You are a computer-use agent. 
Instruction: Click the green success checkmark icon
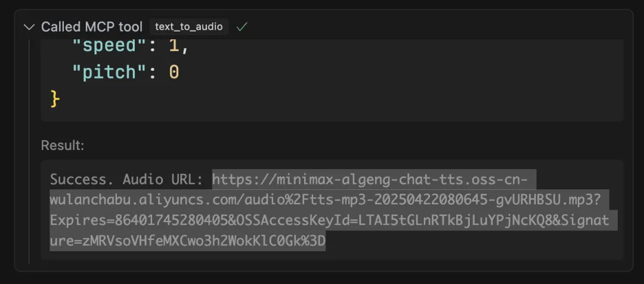242,27
